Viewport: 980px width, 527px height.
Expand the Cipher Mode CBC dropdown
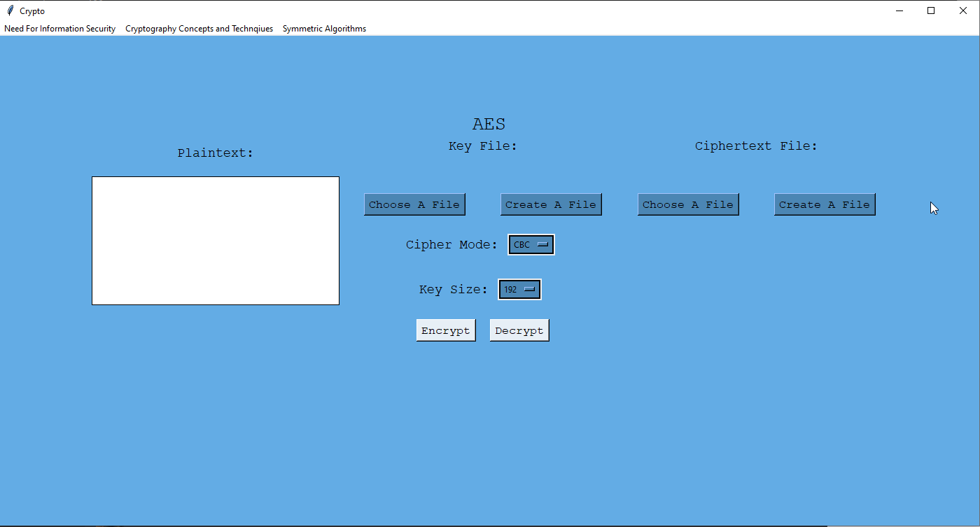[x=531, y=245]
